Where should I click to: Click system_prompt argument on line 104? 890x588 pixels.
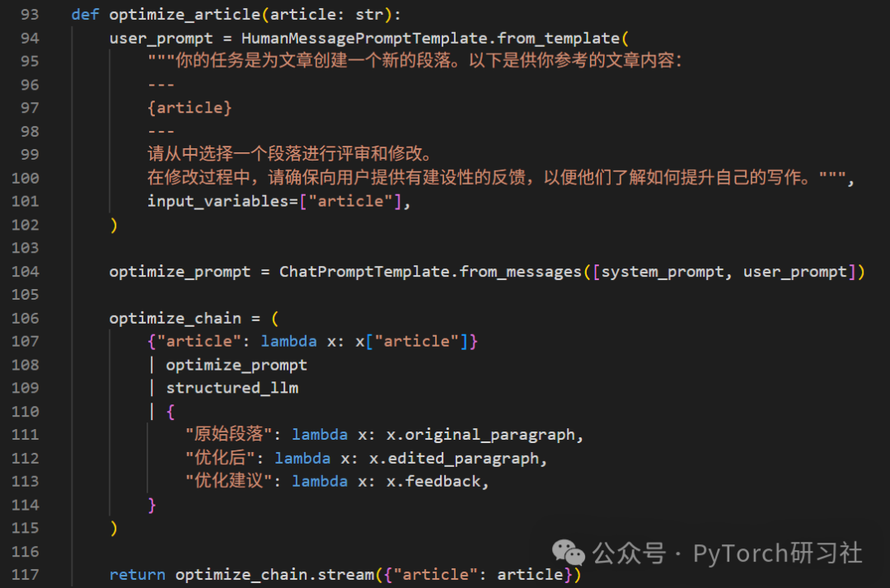pos(663,272)
